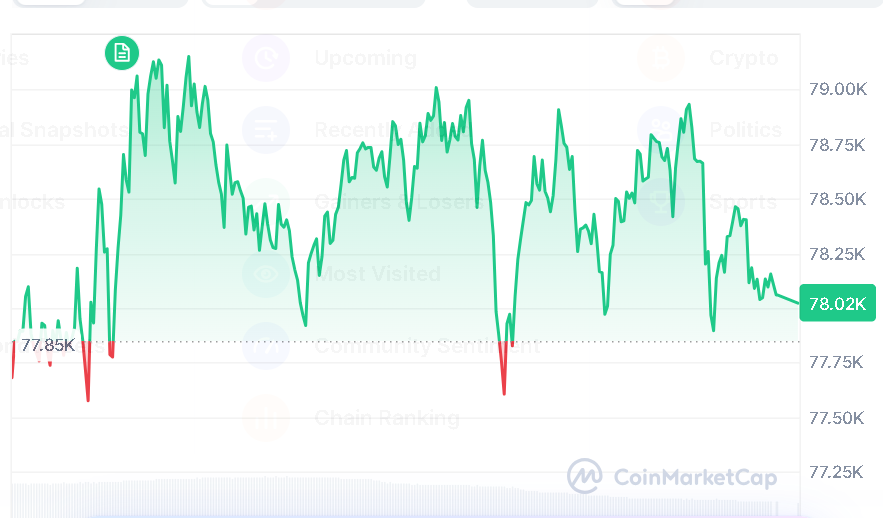Open the Crypto category link
This screenshot has width=883, height=518.
[743, 58]
